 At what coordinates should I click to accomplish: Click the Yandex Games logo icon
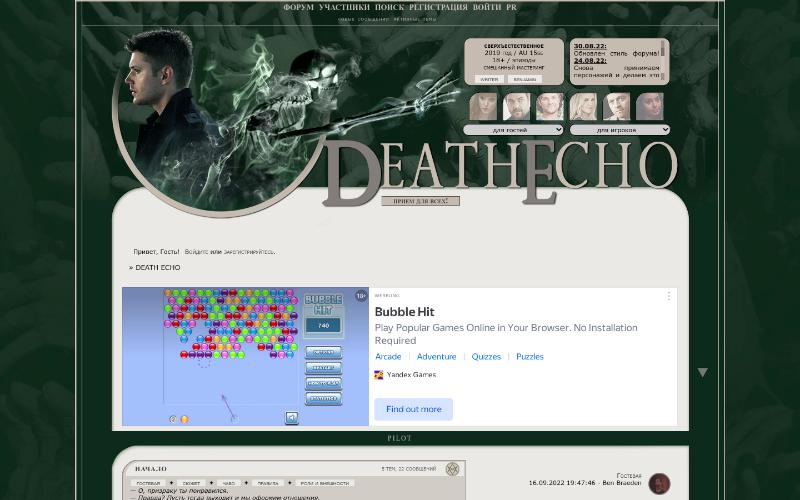pos(379,375)
